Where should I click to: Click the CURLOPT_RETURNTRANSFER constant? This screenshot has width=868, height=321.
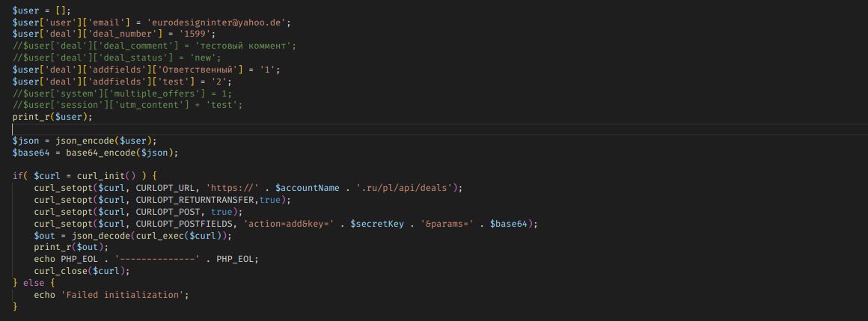195,200
